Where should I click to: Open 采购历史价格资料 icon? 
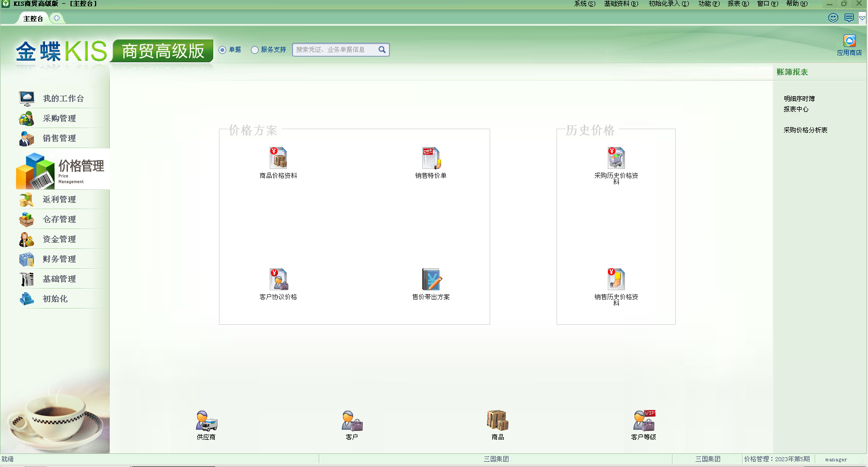click(x=616, y=158)
